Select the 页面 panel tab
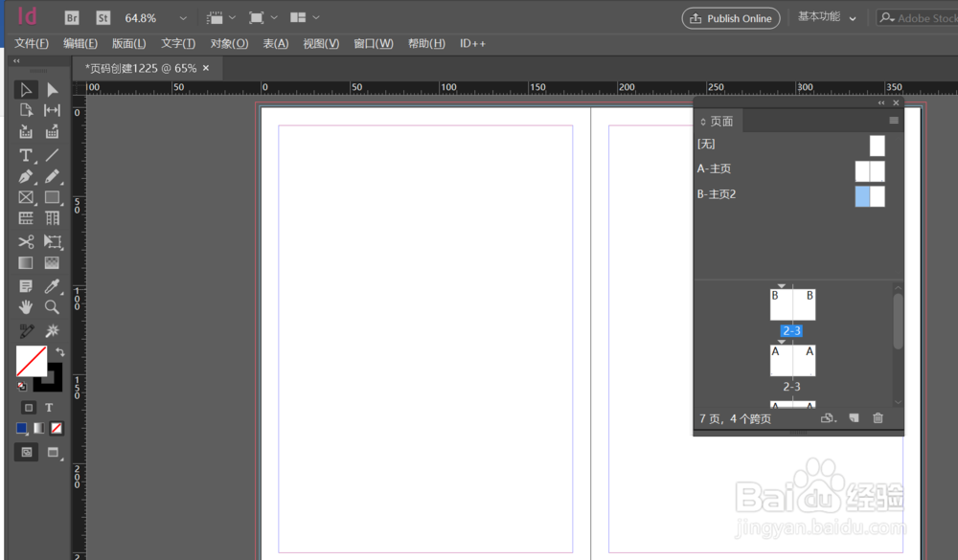 717,121
